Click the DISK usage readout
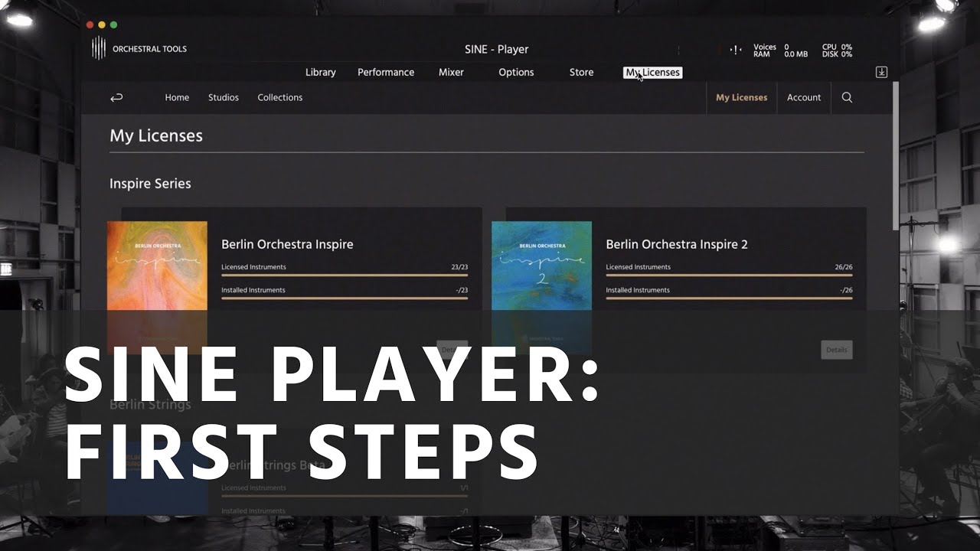This screenshot has width=980, height=551. coord(837,54)
